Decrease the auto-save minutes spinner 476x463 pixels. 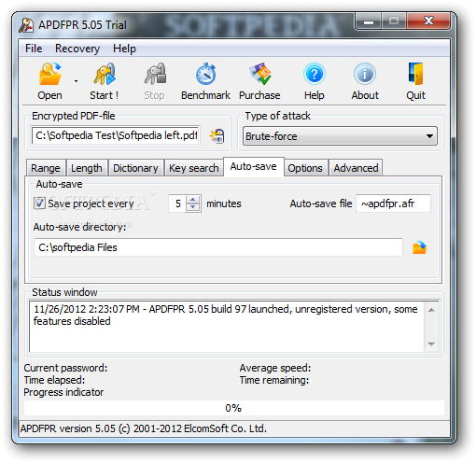click(x=193, y=207)
